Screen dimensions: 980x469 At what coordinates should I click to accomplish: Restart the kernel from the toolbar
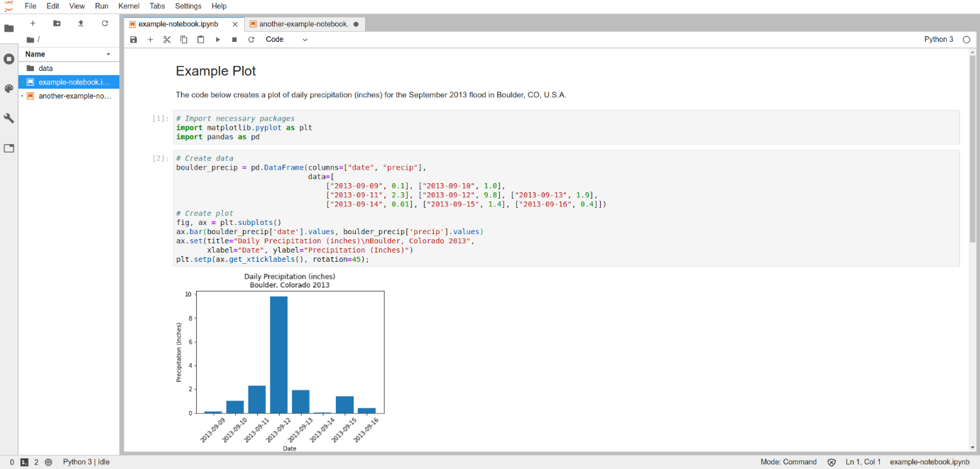click(251, 40)
